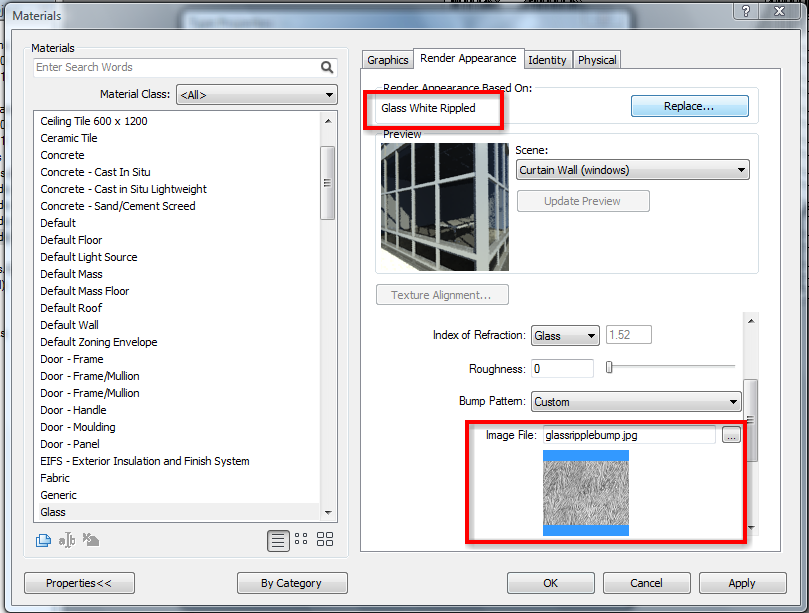Select Door - Panel material

click(x=70, y=444)
